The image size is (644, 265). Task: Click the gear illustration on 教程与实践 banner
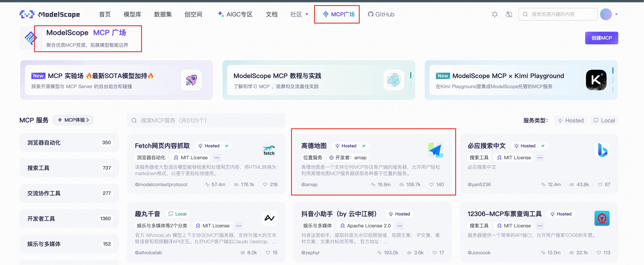click(393, 80)
